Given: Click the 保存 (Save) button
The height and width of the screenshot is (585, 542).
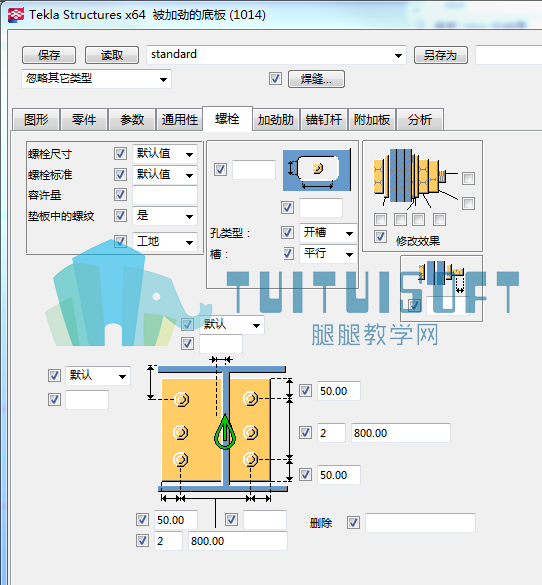Looking at the screenshot, I should tap(49, 55).
